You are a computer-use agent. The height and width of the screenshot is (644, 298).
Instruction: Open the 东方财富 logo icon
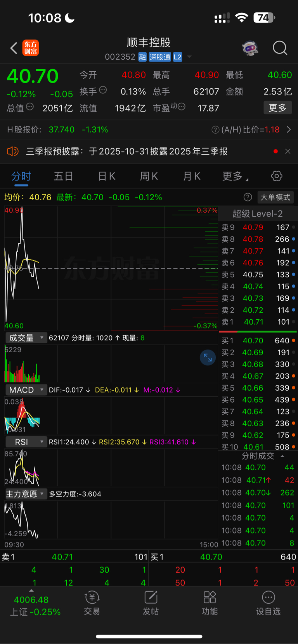tap(30, 48)
